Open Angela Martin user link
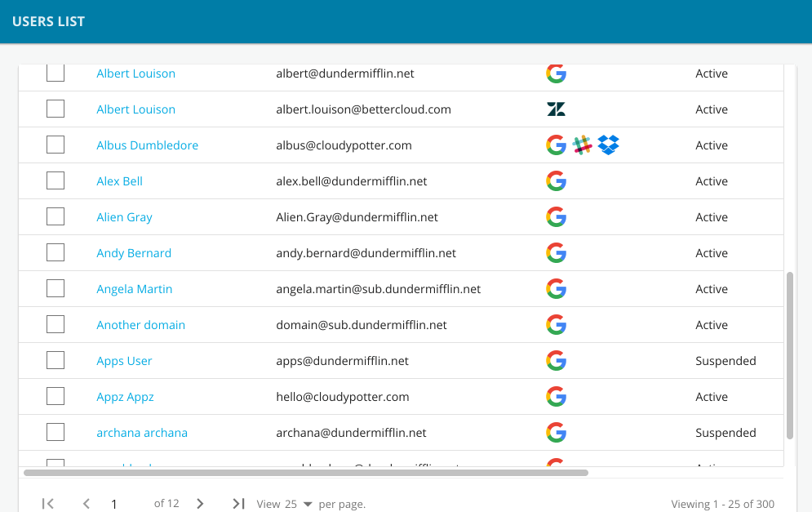This screenshot has height=512, width=812. click(x=134, y=288)
